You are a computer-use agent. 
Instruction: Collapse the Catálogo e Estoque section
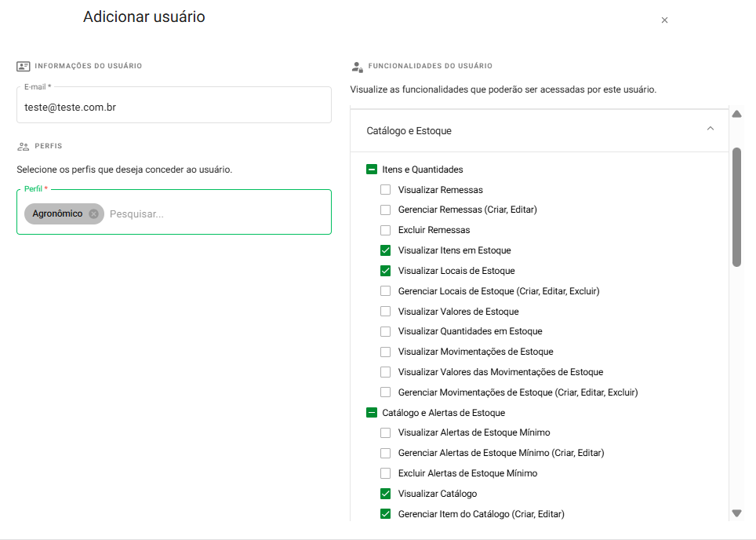click(x=710, y=129)
